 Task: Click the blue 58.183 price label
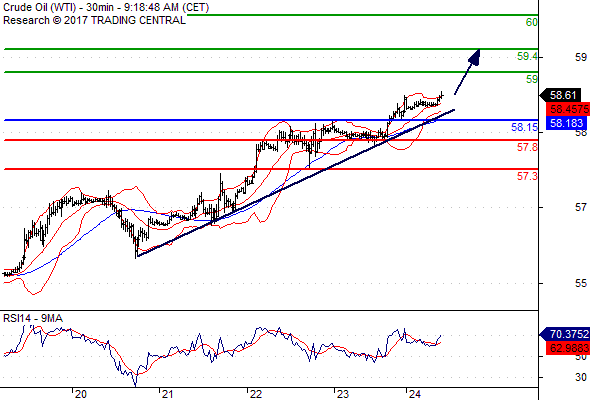(566, 123)
